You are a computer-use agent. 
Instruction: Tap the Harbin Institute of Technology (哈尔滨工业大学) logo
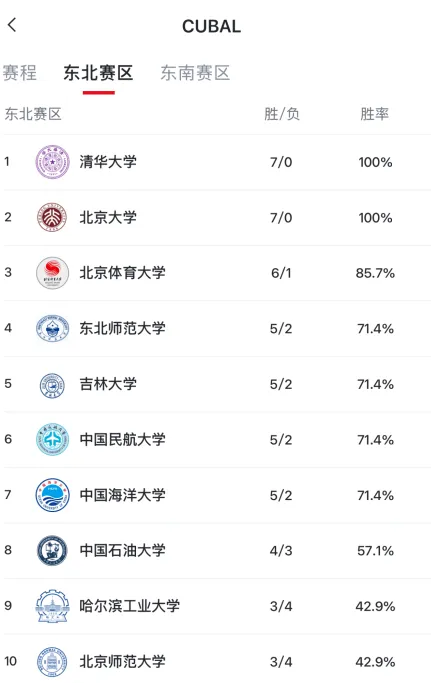pos(52,606)
